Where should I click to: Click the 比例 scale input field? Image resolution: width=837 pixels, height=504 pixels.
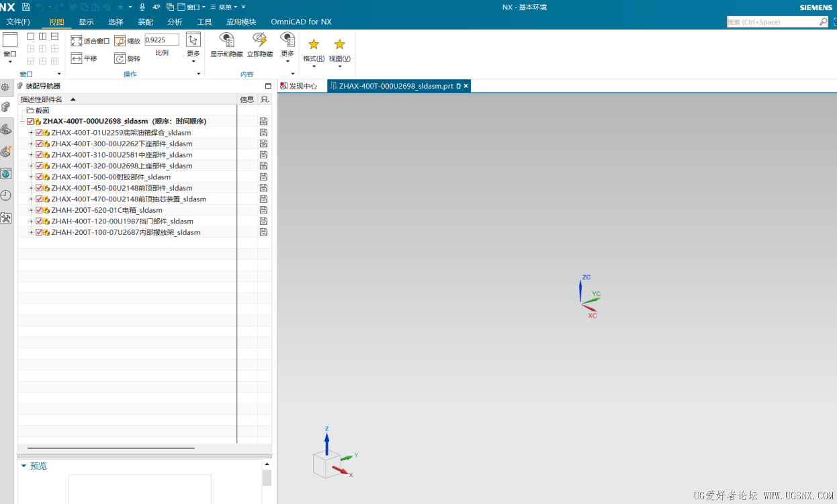[x=162, y=40]
